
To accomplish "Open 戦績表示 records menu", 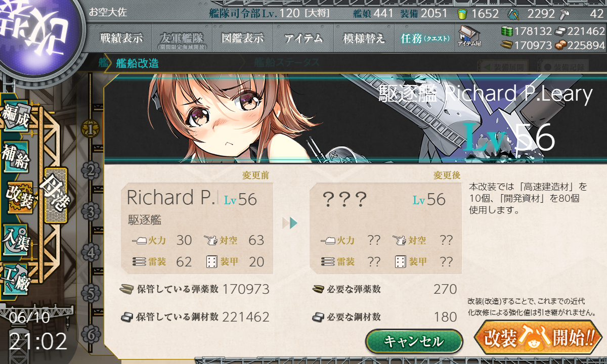I will tap(121, 38).
